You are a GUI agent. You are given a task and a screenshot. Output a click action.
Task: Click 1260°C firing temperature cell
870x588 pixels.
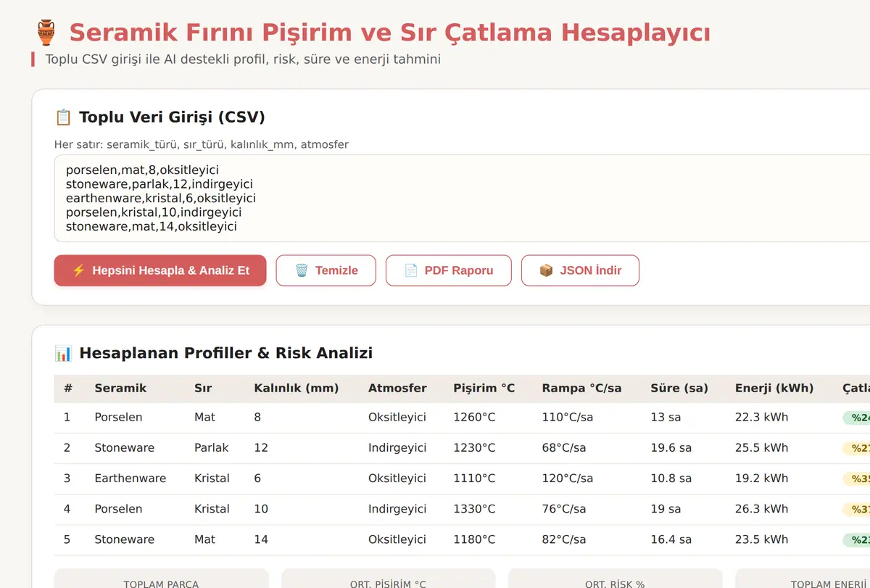(475, 418)
